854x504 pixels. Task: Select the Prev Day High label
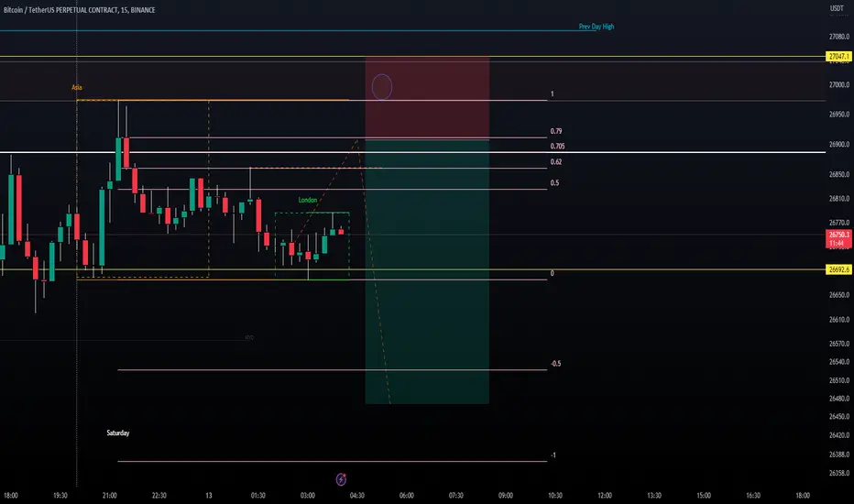[x=597, y=27]
